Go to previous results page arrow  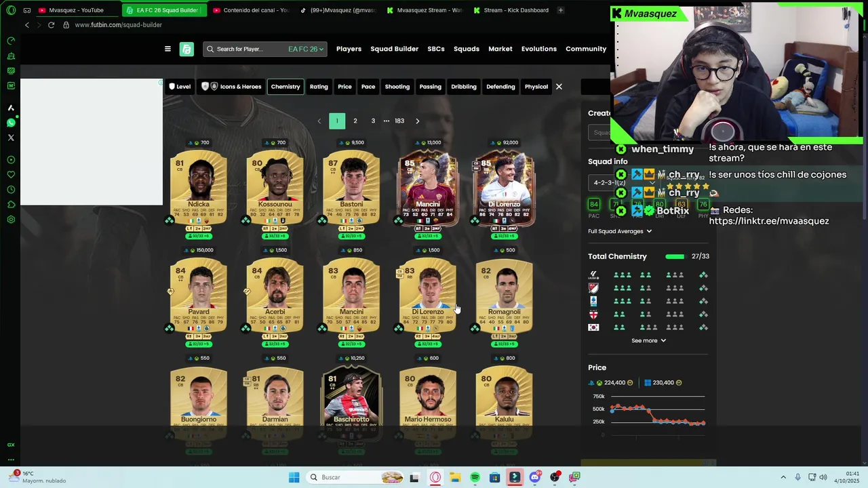click(319, 121)
